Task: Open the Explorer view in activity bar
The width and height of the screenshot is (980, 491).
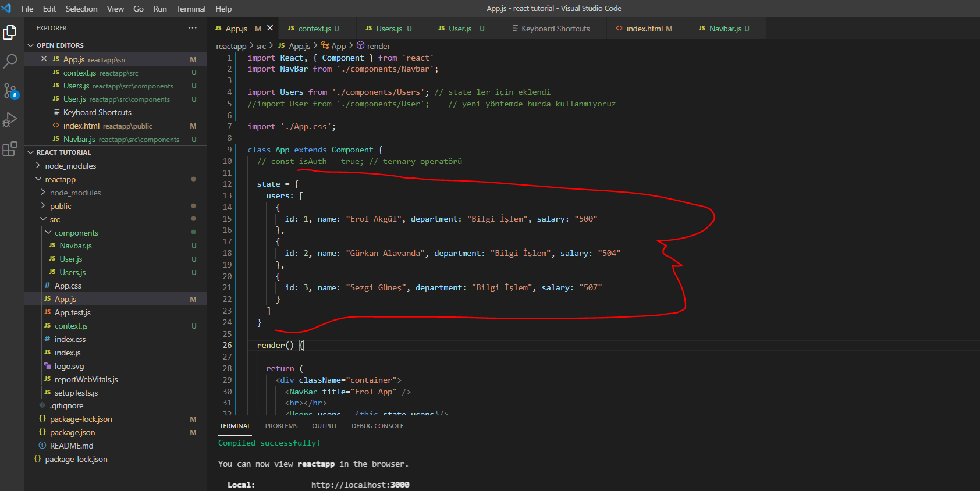Action: pos(10,33)
